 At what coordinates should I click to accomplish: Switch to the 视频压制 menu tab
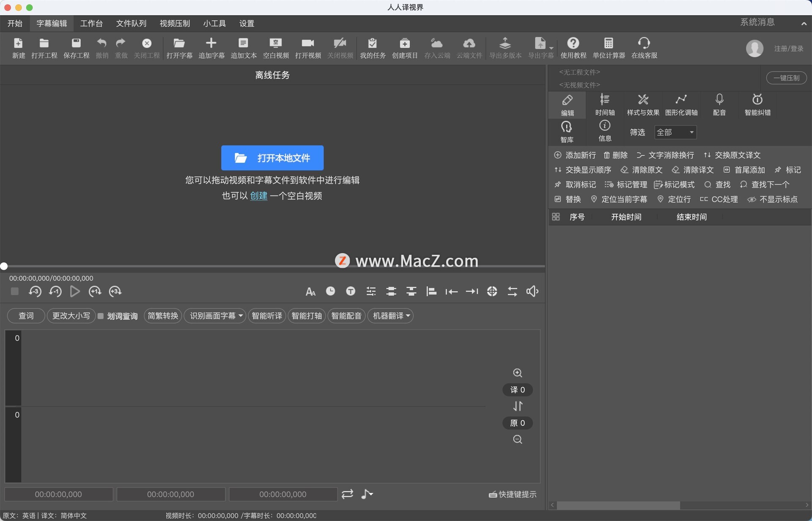click(175, 23)
